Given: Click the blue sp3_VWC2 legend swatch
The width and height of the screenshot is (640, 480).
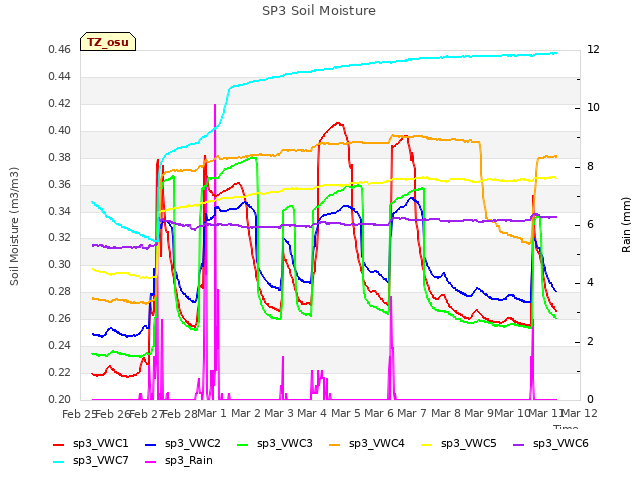Looking at the screenshot, I should point(151,444).
